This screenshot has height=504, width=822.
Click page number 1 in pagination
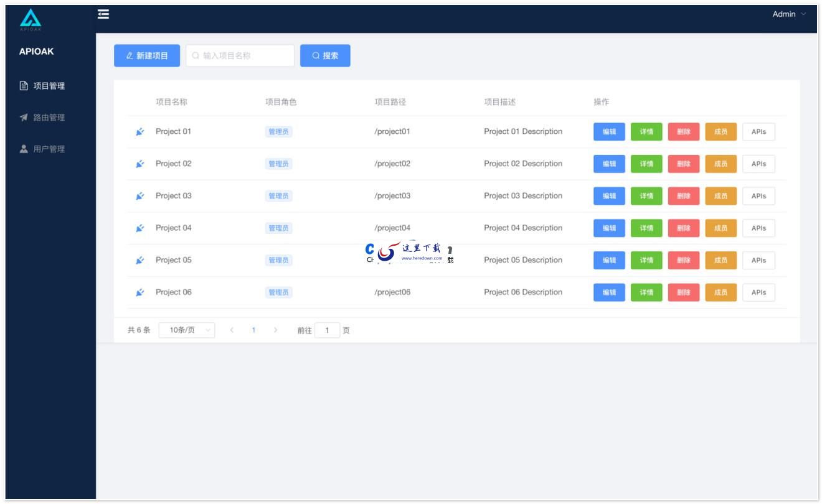pos(253,330)
